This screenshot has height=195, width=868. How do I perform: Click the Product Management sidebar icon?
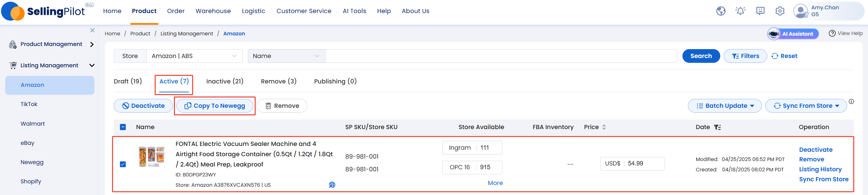pos(13,44)
